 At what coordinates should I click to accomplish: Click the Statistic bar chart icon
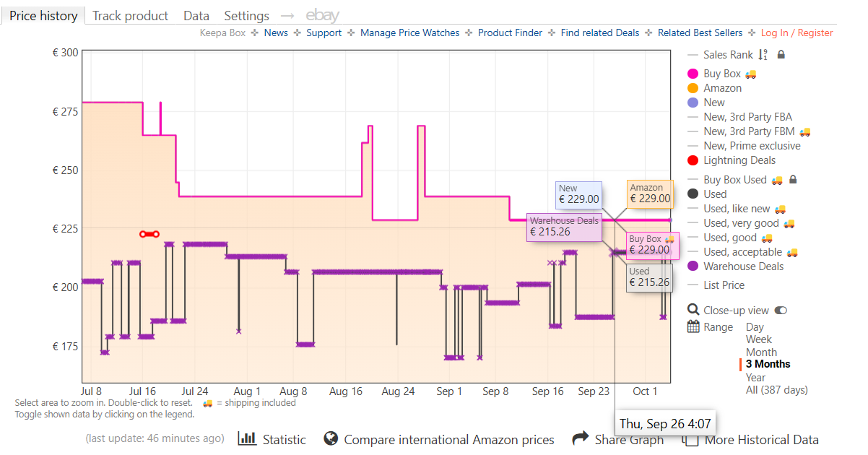[x=247, y=438]
